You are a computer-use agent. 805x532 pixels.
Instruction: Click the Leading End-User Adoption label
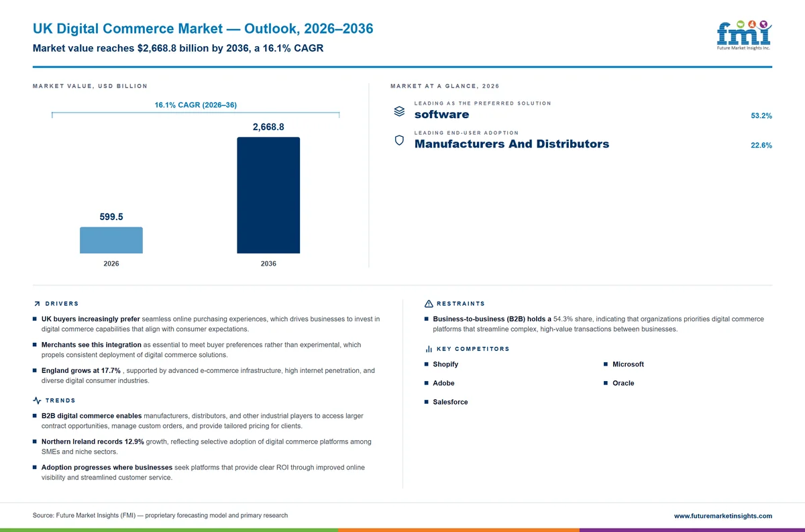coord(466,133)
